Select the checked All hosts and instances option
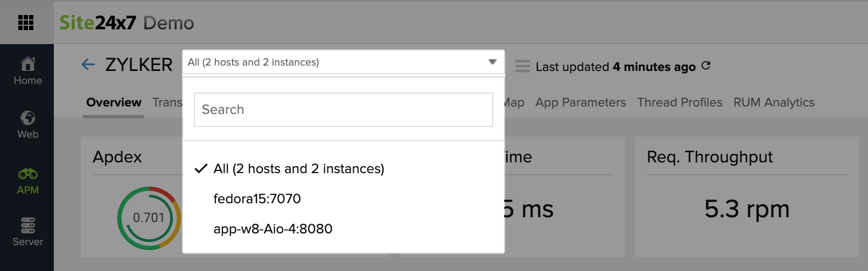 click(x=298, y=169)
